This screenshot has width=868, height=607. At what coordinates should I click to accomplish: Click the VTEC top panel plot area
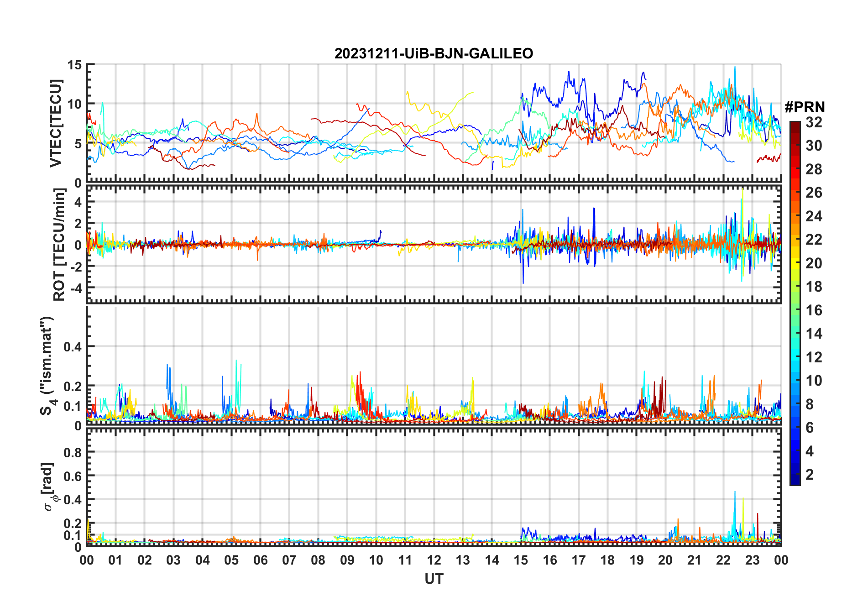coord(434,124)
